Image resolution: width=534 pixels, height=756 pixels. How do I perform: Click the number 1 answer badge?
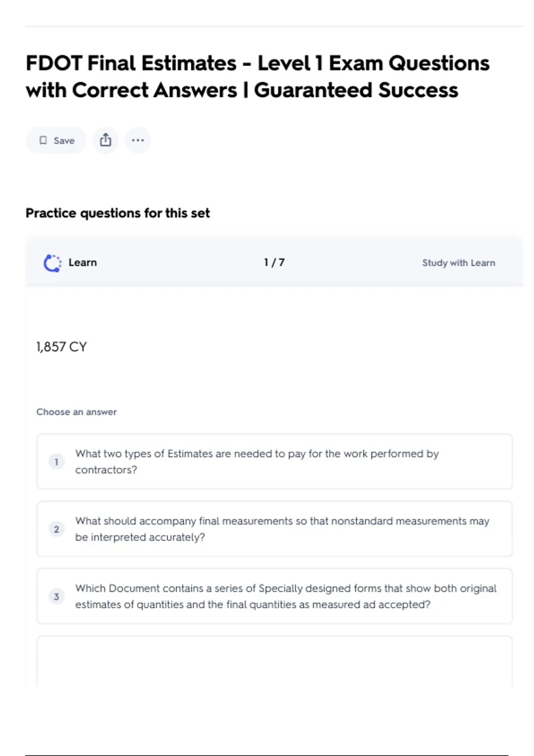point(57,462)
